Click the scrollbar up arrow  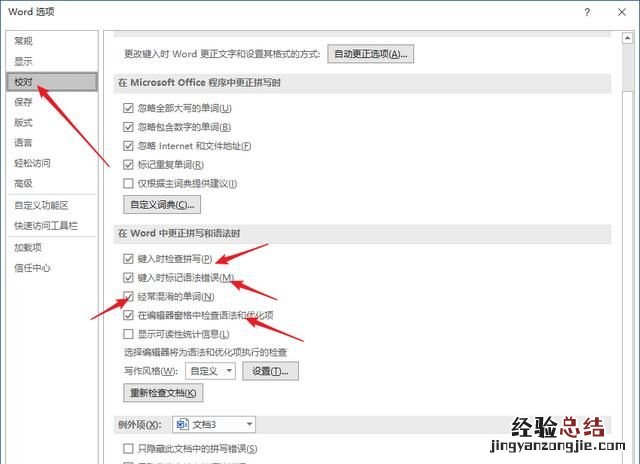627,38
